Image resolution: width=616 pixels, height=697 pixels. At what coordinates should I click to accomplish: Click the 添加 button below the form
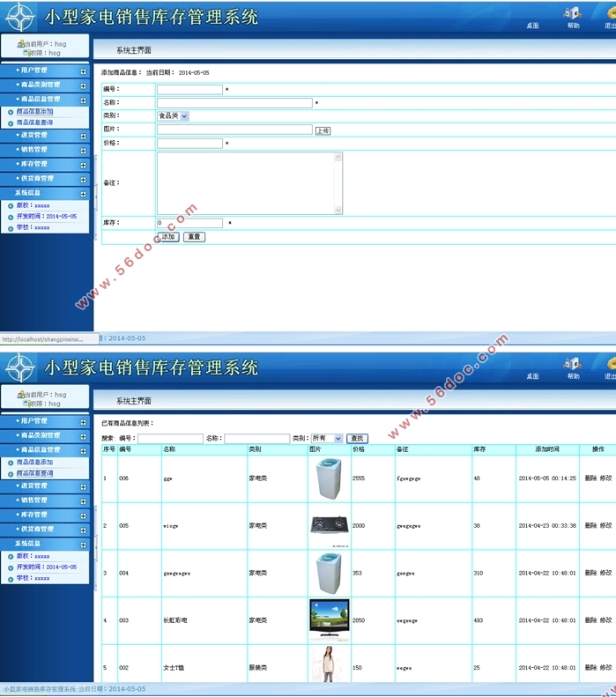167,237
